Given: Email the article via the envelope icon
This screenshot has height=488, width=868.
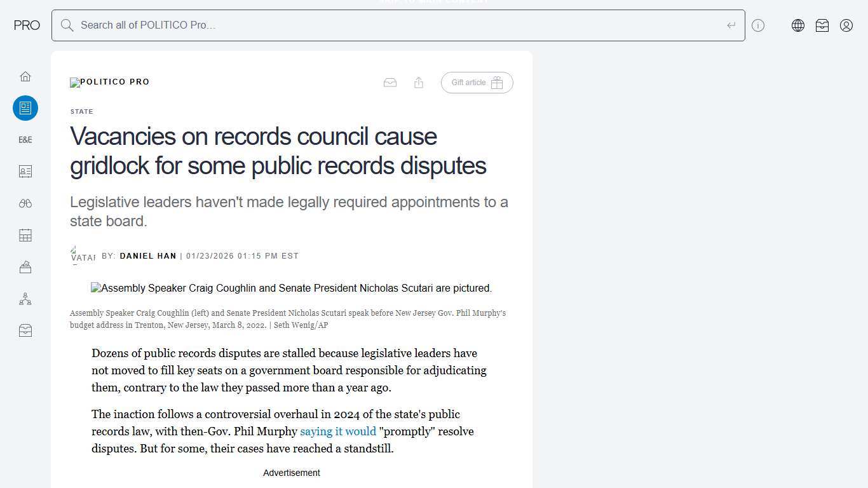Looking at the screenshot, I should (390, 83).
